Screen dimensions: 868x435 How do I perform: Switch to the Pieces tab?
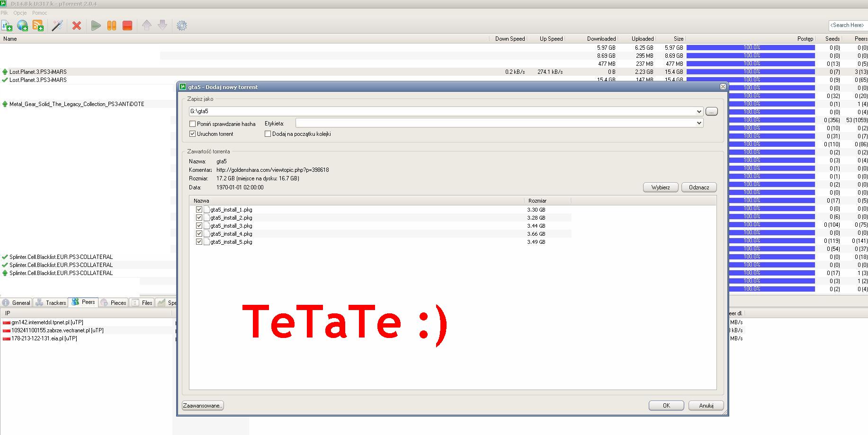click(114, 303)
